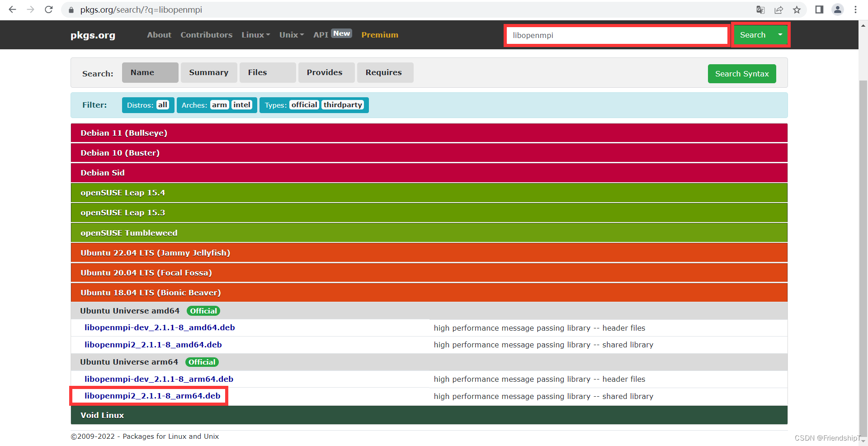The width and height of the screenshot is (868, 446).
Task: Click the Ubuntu Universe arm64 heading
Action: [x=129, y=362]
